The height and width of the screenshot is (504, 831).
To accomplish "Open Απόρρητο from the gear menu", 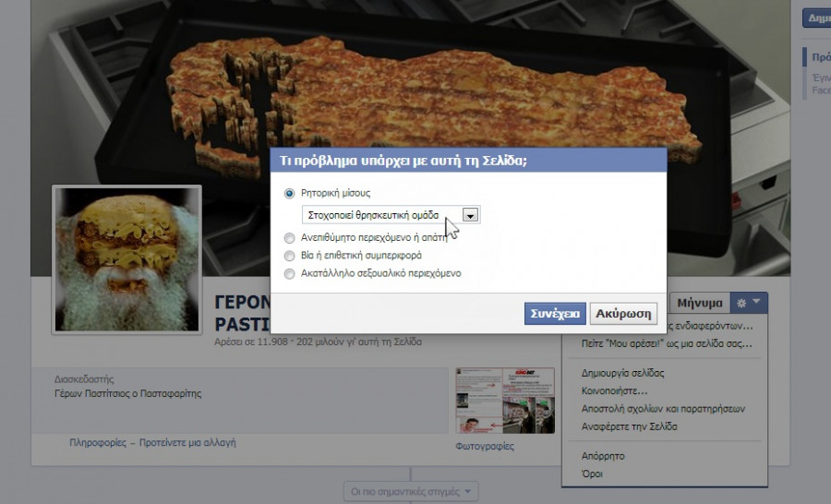I will click(x=604, y=456).
